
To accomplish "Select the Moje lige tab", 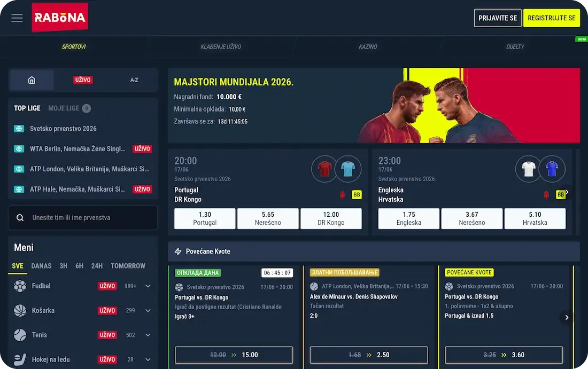I will [x=69, y=108].
